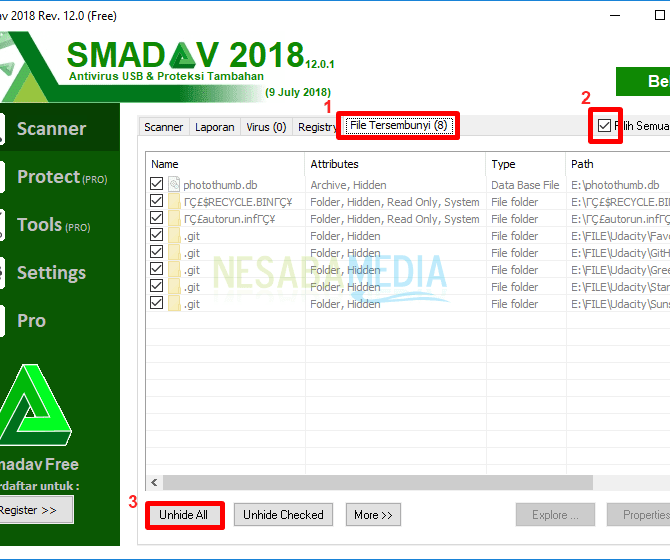
Task: Maximize the Smadav window
Action: point(660,15)
